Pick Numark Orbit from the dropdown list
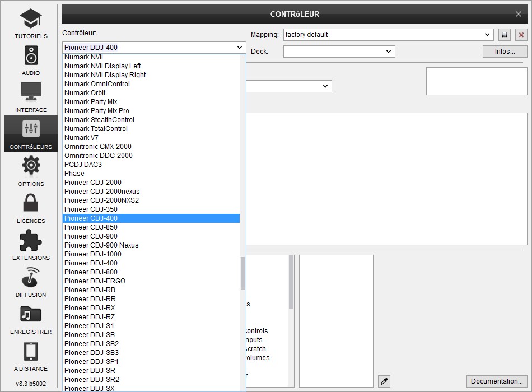Screen dimensions: 532x392 point(151,92)
